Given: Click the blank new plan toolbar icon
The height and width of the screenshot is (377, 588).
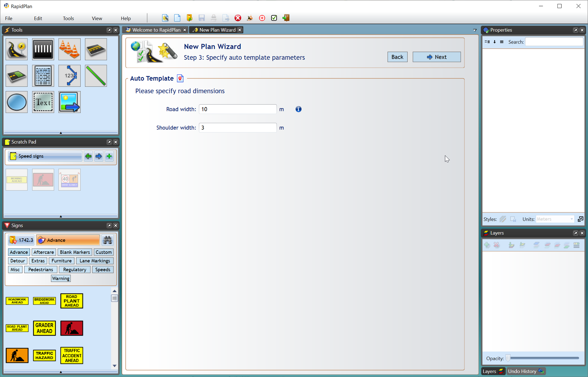Looking at the screenshot, I should [177, 18].
